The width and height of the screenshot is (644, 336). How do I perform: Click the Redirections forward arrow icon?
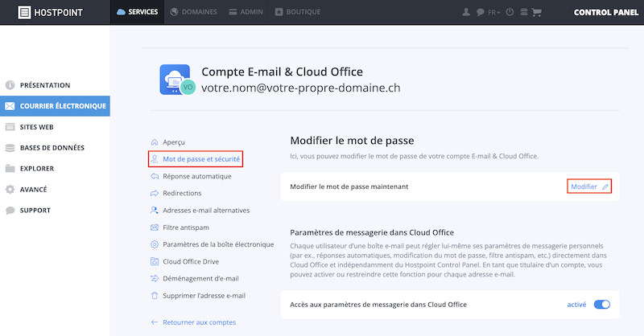155,193
